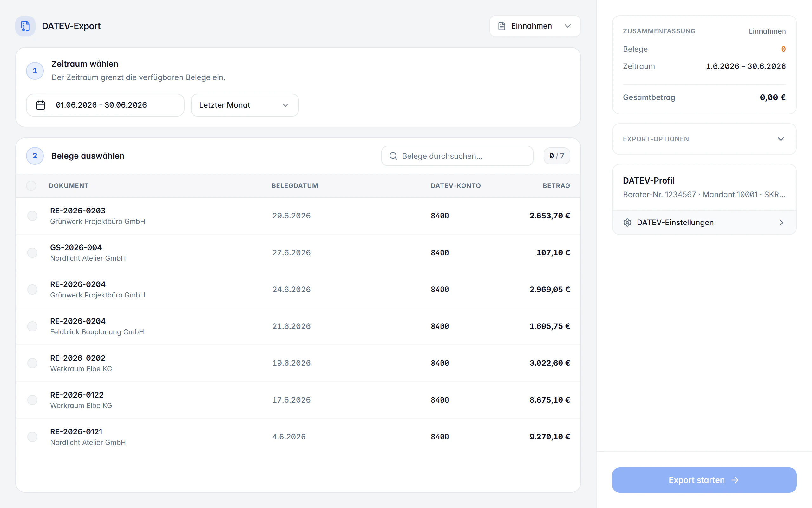Click the amount 107,10 €
This screenshot has height=508, width=812.
(553, 253)
